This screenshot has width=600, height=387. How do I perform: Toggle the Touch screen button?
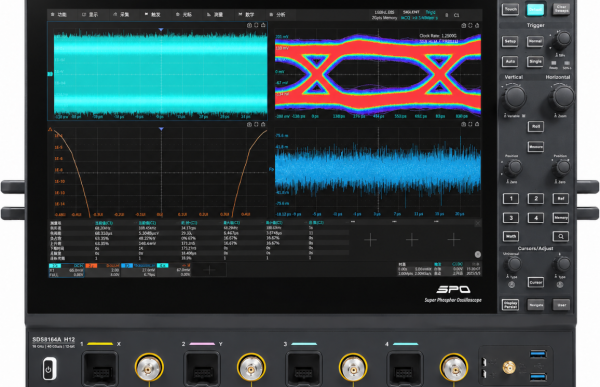pos(510,9)
